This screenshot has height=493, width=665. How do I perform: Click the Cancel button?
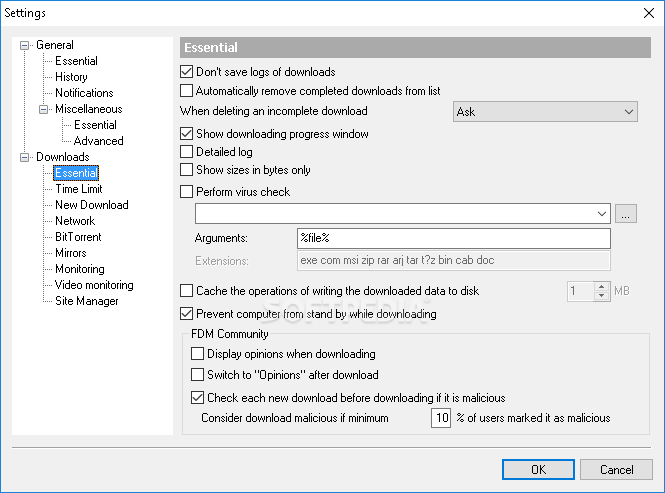point(616,470)
